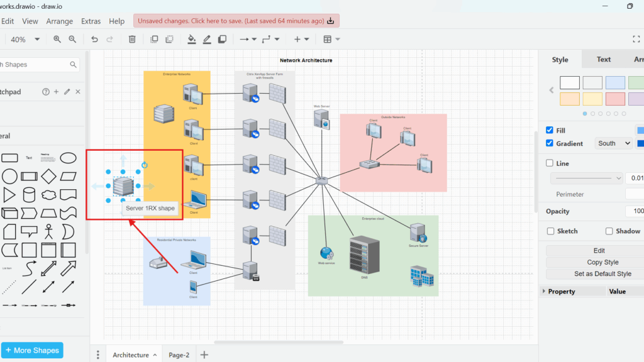644x362 pixels.
Task: Uncheck the Gradient checkbox
Action: tap(550, 143)
